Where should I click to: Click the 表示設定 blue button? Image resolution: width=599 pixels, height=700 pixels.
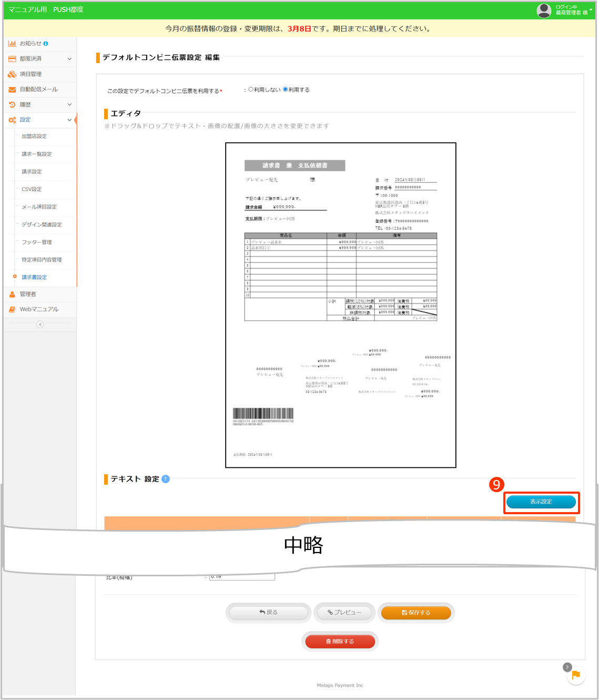coord(541,502)
